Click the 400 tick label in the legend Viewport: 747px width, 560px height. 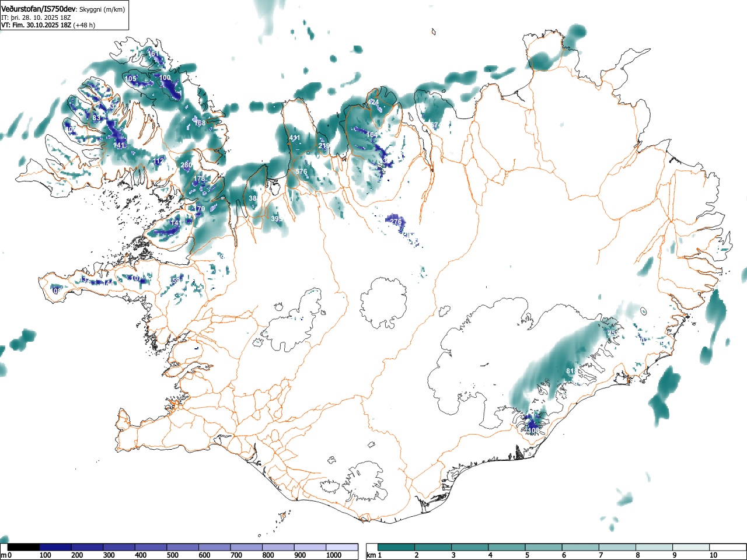point(141,555)
